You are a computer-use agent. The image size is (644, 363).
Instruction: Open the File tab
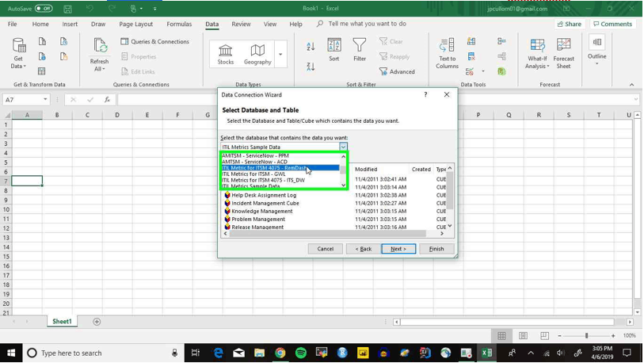click(13, 24)
